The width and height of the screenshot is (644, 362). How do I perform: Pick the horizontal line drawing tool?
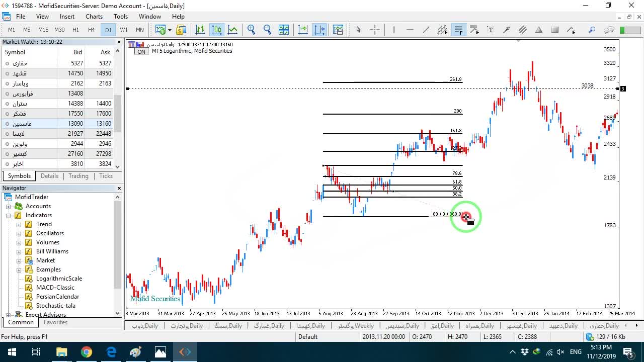point(410,30)
